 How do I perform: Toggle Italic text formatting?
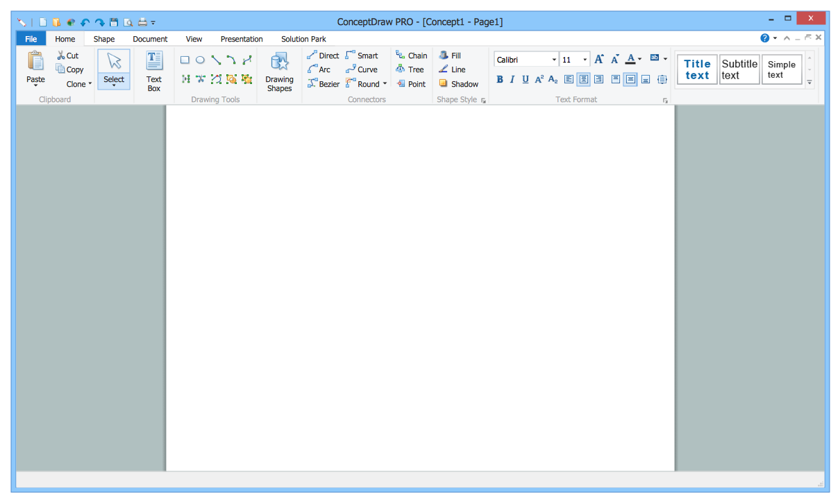pos(512,79)
